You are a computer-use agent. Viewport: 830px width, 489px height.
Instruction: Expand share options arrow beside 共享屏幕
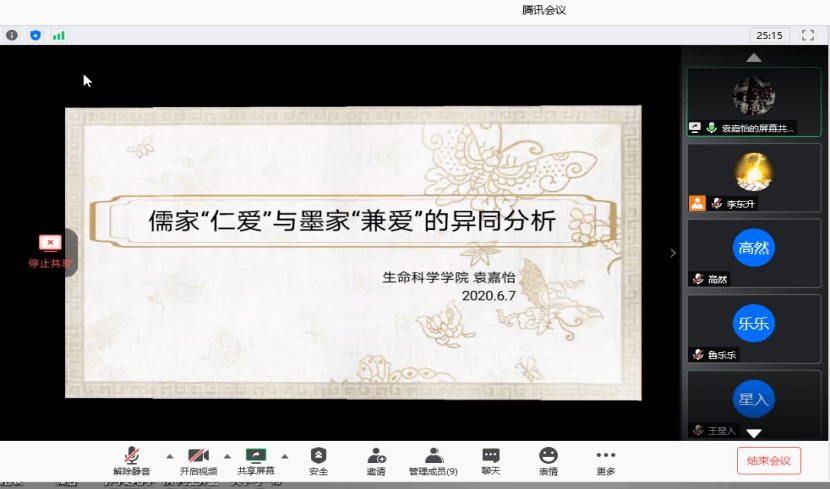pos(285,455)
